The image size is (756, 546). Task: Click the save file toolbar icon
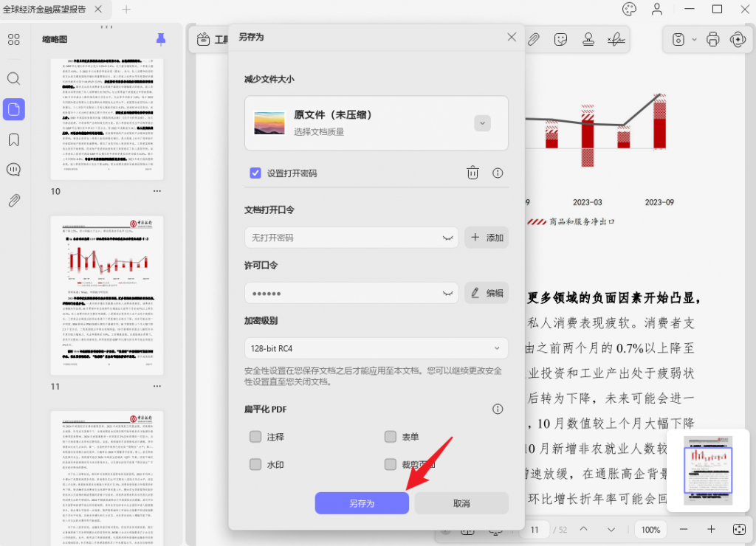pos(678,39)
